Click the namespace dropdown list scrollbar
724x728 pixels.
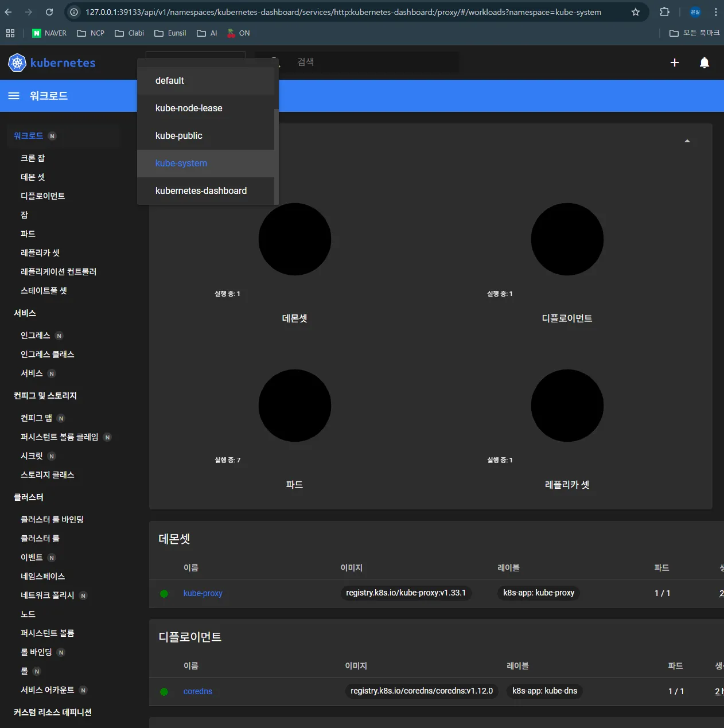tap(277, 156)
